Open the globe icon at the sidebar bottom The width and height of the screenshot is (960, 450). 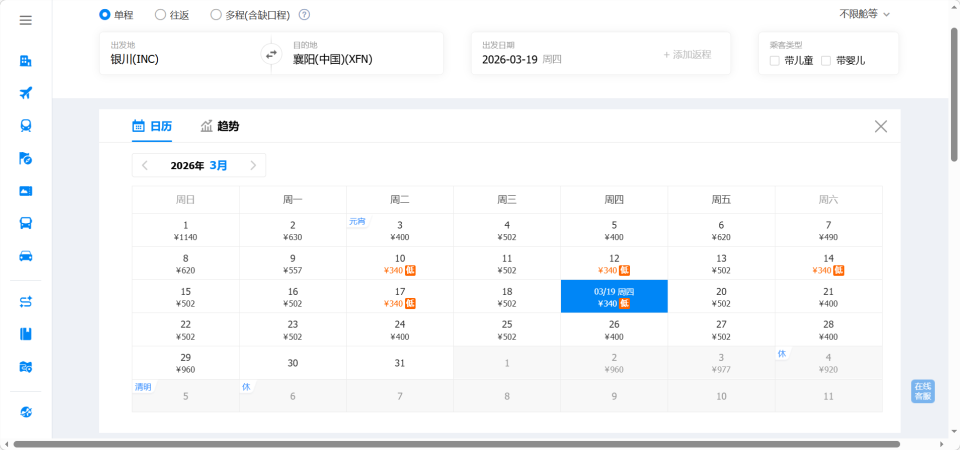[x=26, y=412]
